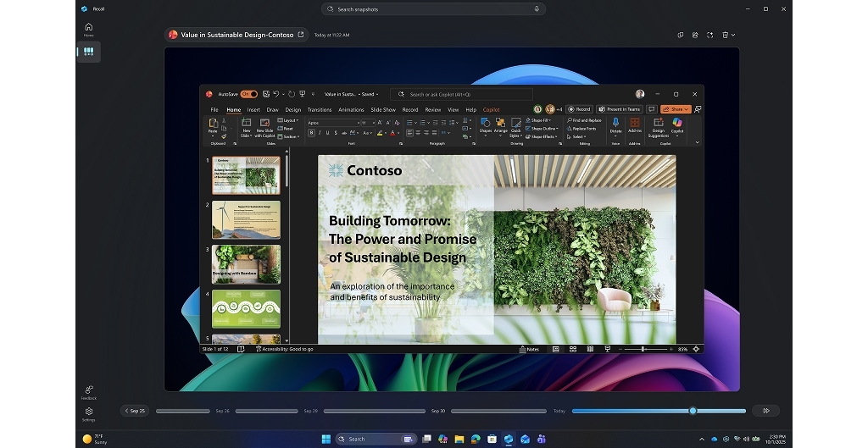Click the PowerPoint zoom slider
The width and height of the screenshot is (868, 448).
[645, 349]
